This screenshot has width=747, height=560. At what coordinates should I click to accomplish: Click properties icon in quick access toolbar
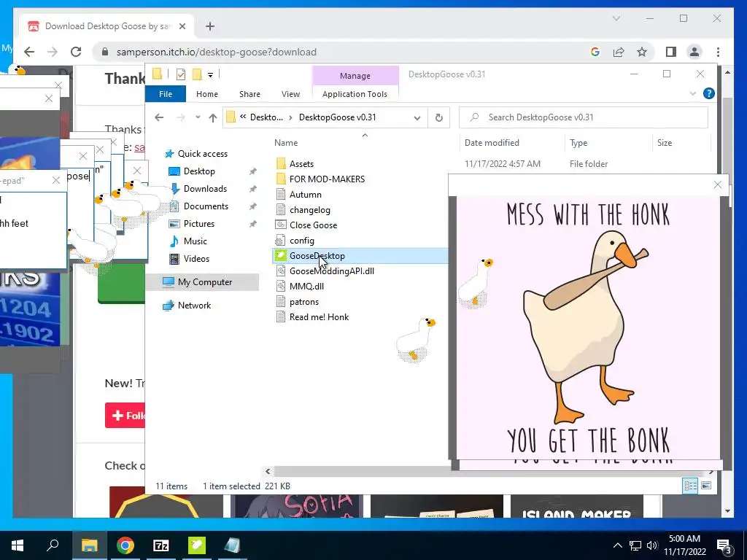(x=181, y=74)
